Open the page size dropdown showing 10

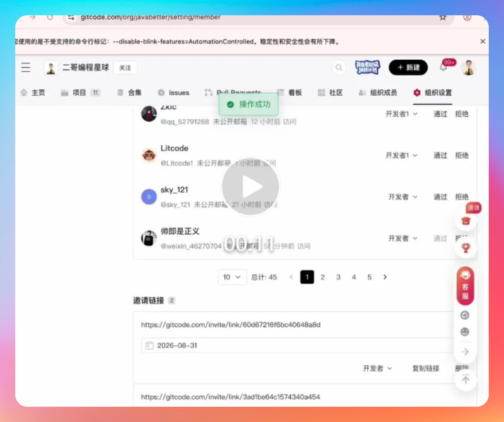pyautogui.click(x=231, y=277)
